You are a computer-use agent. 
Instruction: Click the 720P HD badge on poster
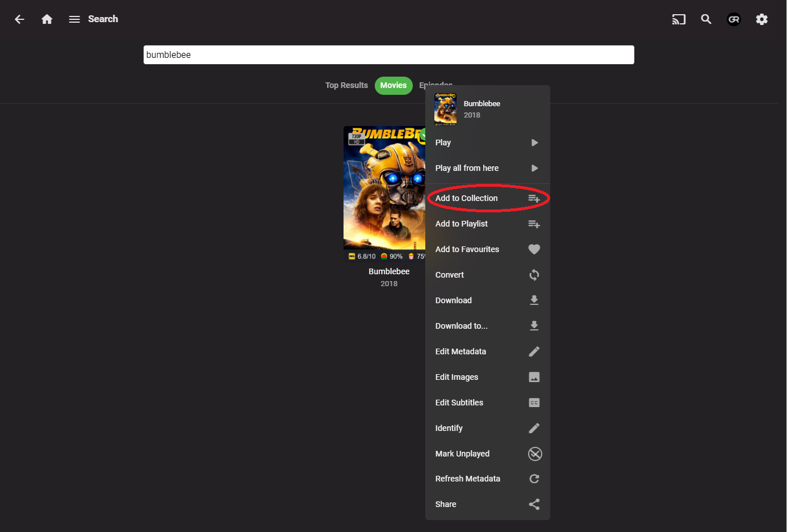click(357, 139)
